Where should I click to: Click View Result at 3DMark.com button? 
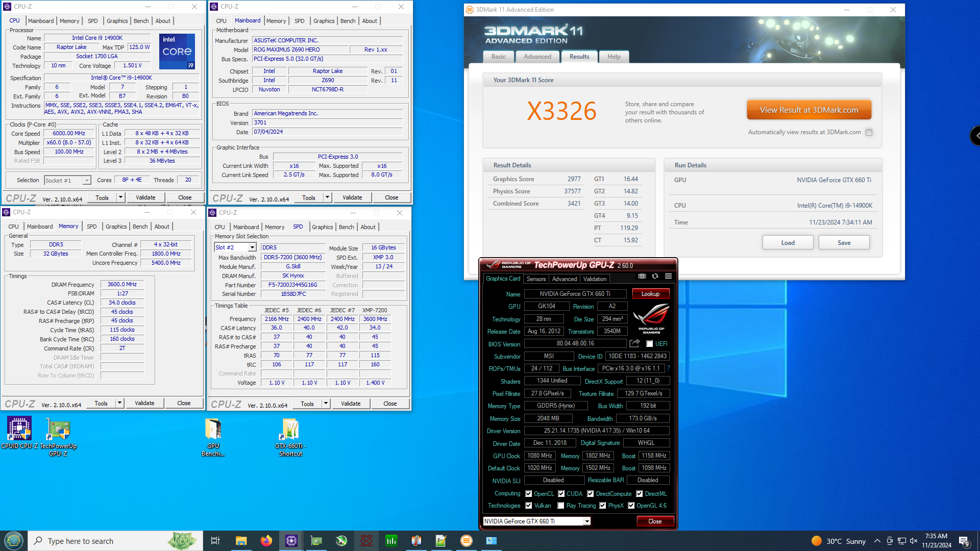pyautogui.click(x=809, y=110)
